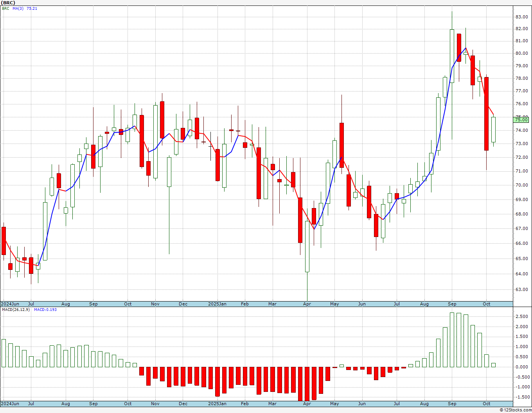Click the tall green September 2025 candlestick reaching 82
The image size is (532, 413).
click(x=452, y=56)
